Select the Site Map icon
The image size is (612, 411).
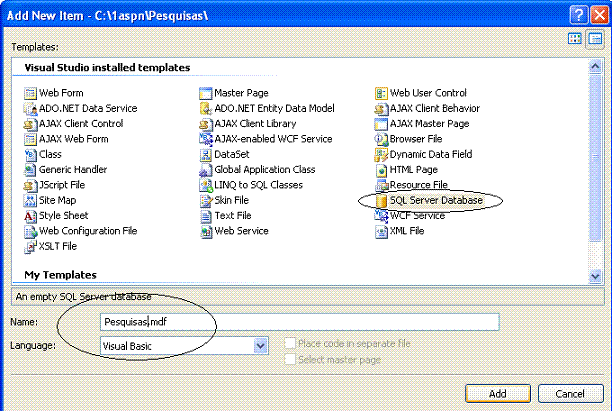[x=30, y=201]
